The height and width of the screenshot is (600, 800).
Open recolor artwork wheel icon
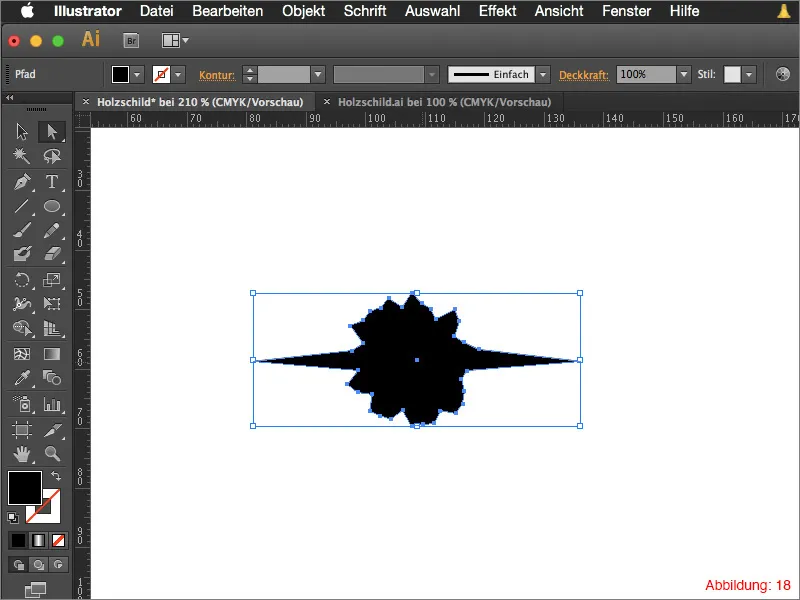point(783,74)
